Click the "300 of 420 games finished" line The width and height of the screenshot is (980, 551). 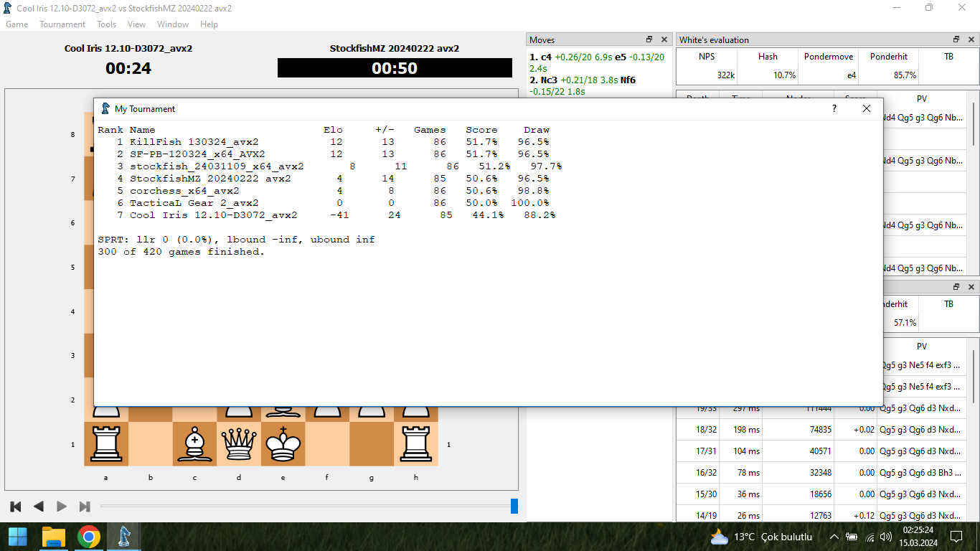point(182,252)
